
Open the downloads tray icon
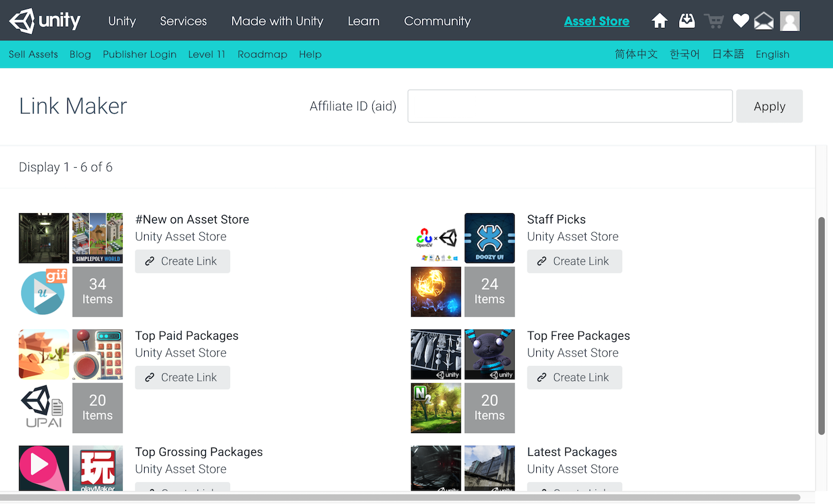tap(687, 21)
